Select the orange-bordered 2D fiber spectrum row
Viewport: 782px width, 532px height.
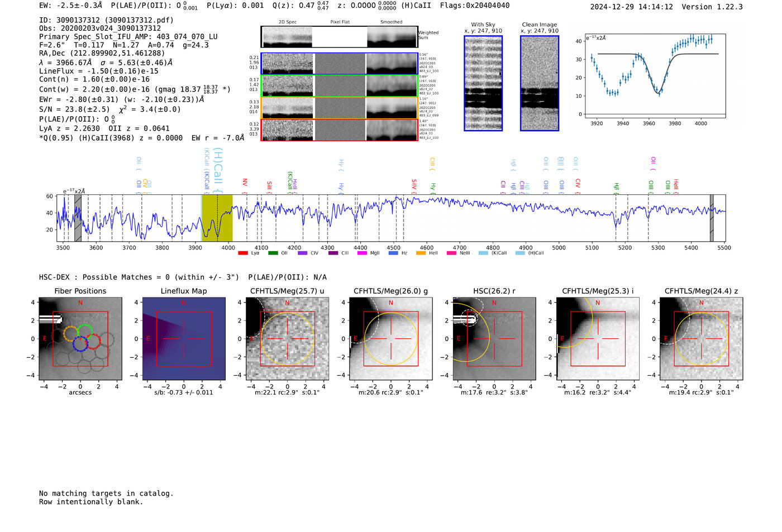coord(339,108)
